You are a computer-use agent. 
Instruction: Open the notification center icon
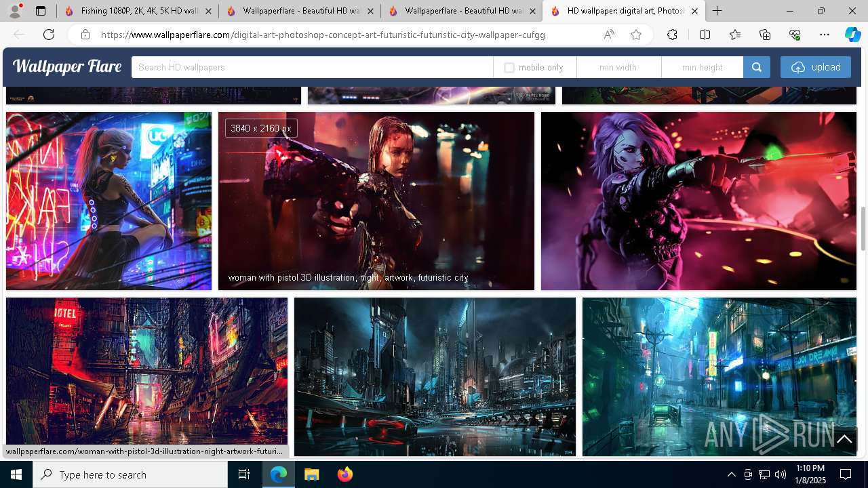[846, 474]
